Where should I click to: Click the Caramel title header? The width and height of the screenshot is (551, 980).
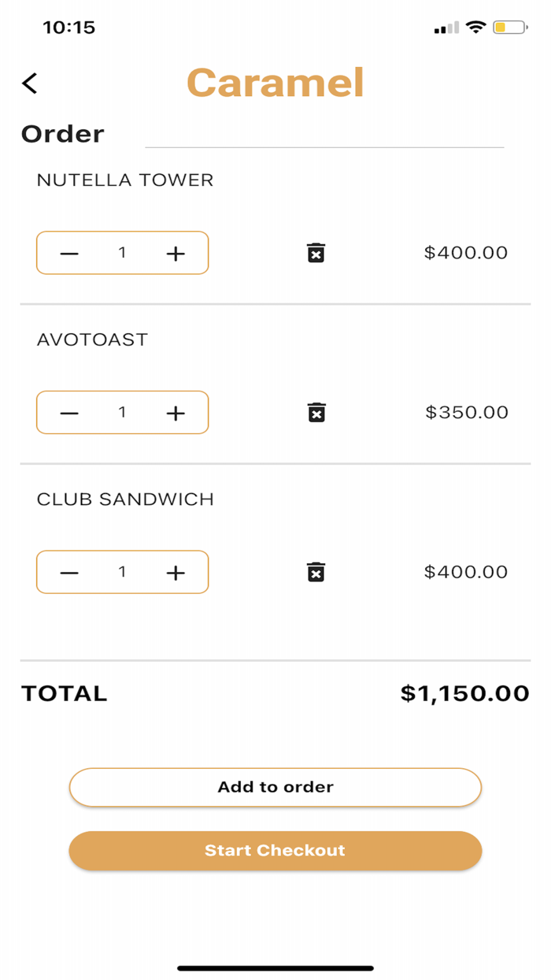tap(275, 83)
